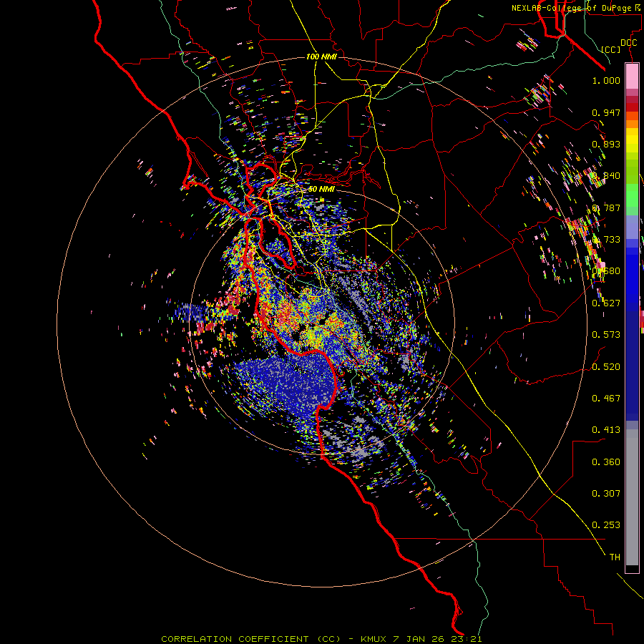The image size is (644, 644).
Task: Click the DCC label above the color scale
Action: [x=628, y=43]
